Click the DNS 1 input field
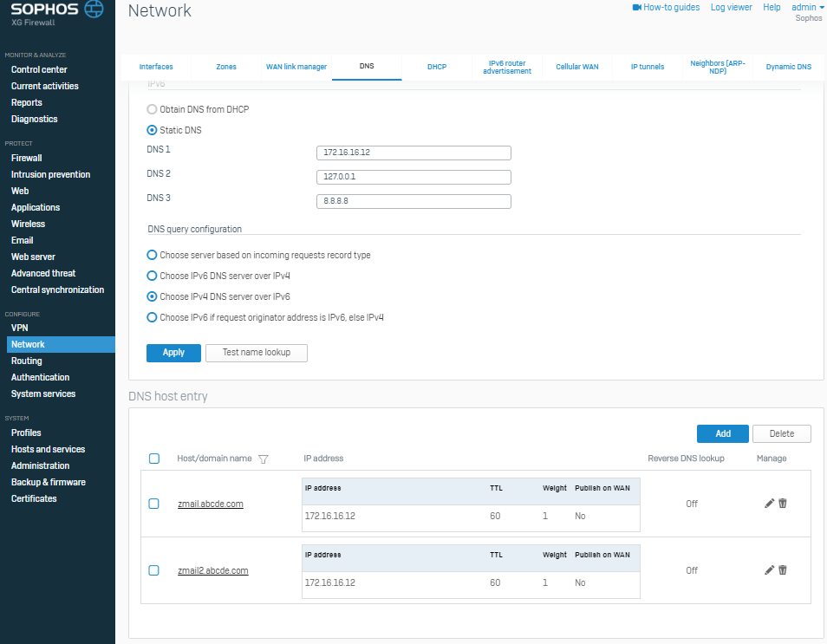 pos(413,153)
